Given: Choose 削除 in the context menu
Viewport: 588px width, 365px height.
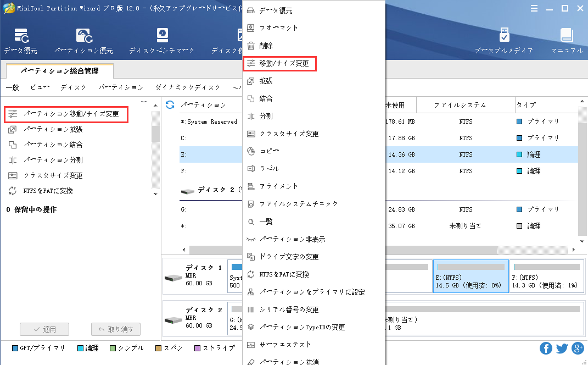Looking at the screenshot, I should [266, 46].
